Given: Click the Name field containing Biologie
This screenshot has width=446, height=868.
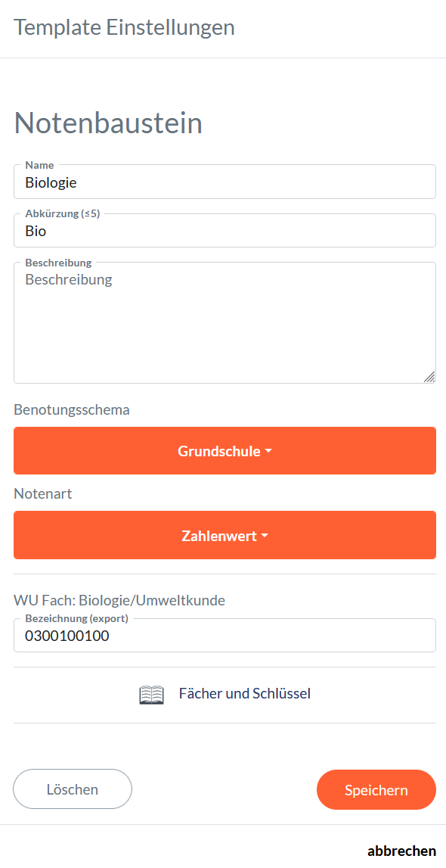Looking at the screenshot, I should 225,182.
